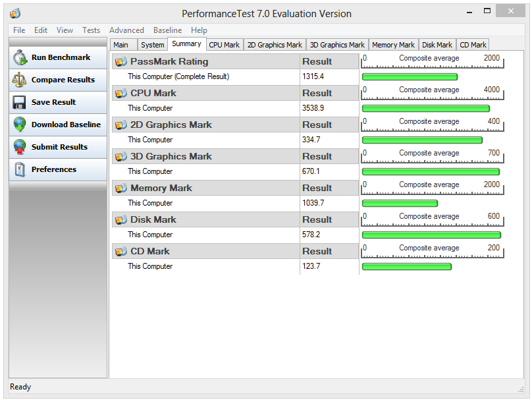
Task: Click the PassMark Rating section icon
Action: 120,62
